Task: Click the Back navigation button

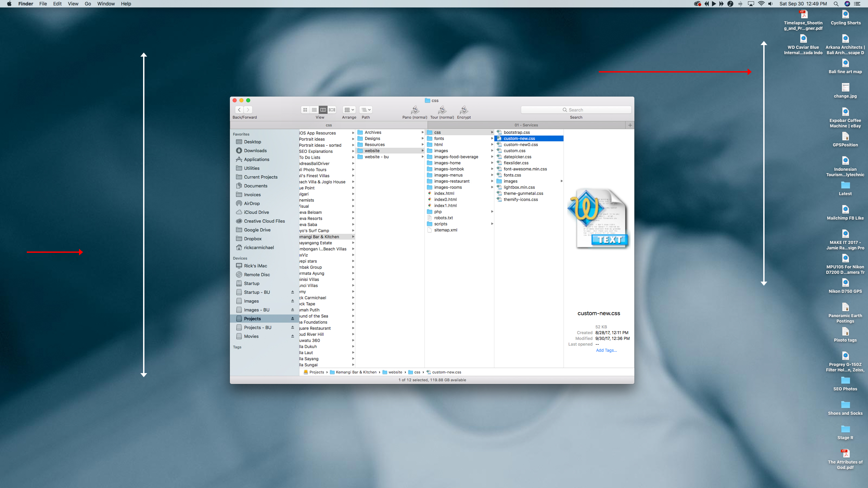Action: [239, 110]
